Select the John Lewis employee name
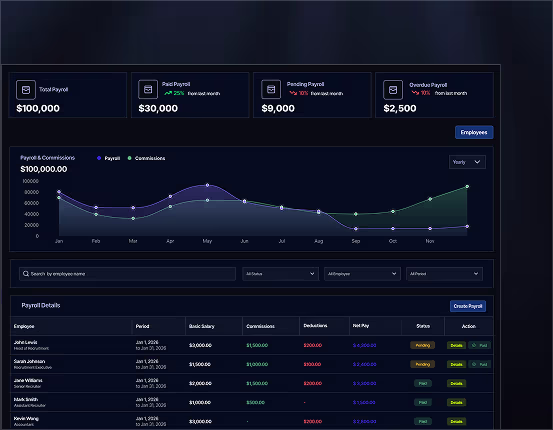The image size is (553, 430). pos(25,342)
